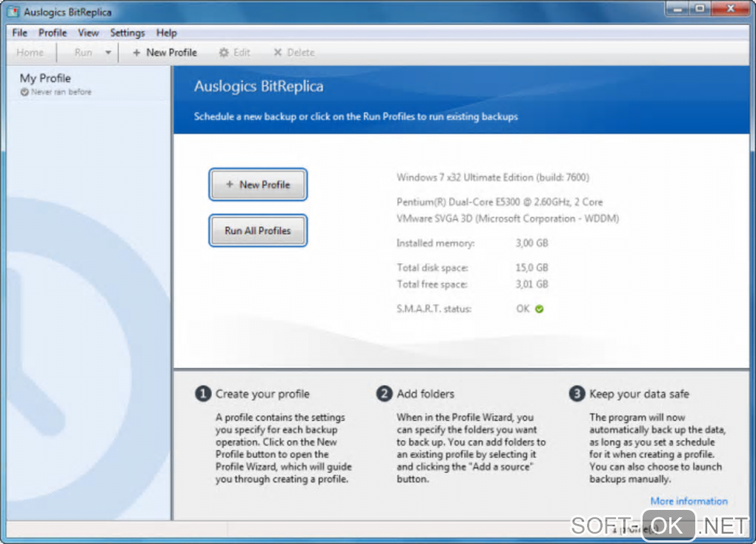
Task: Expand the Run dropdown arrow
Action: point(108,53)
